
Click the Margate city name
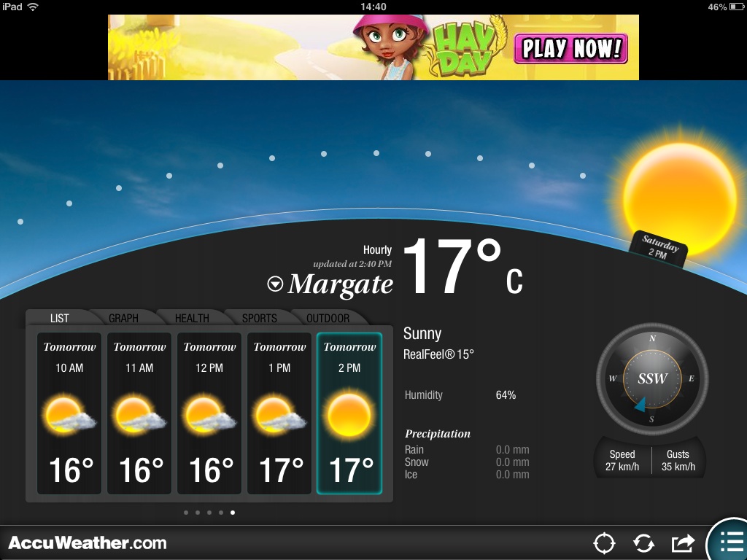coord(341,285)
